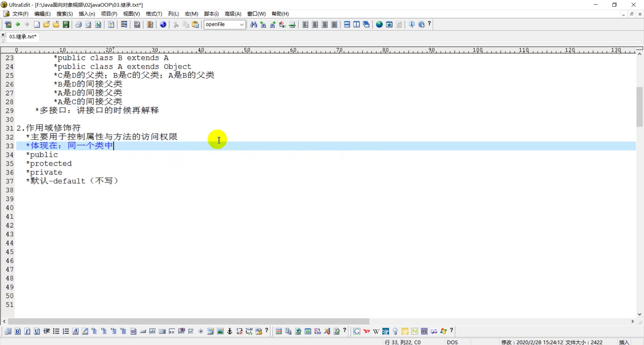The height and width of the screenshot is (345, 644).
Task: Click the align left icon
Action: pyautogui.click(x=305, y=24)
